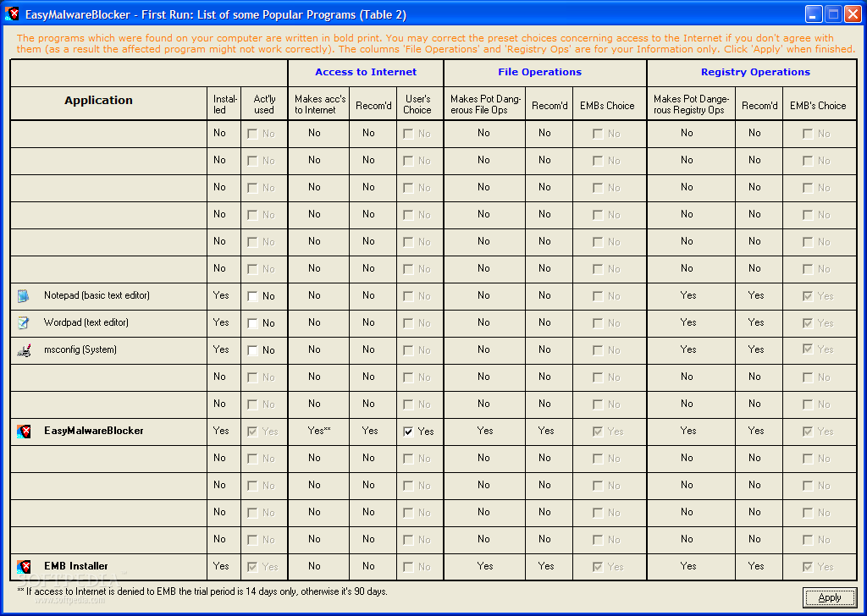The height and width of the screenshot is (616, 867).
Task: Click the Application column header
Action: point(98,100)
